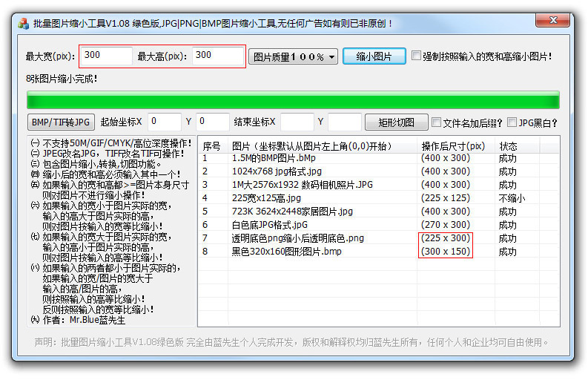Click the 结束坐标X input field

click(x=297, y=122)
